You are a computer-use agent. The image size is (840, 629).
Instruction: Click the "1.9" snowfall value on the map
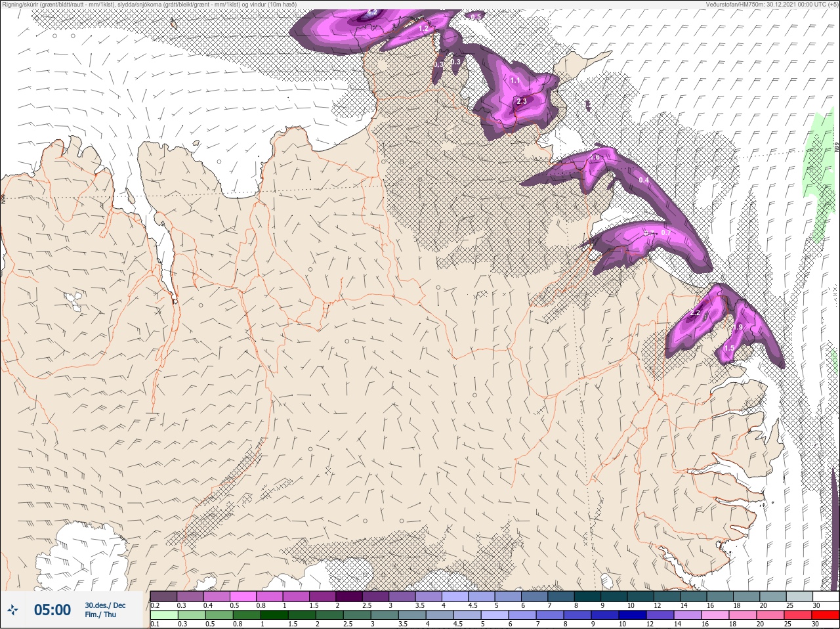pyautogui.click(x=738, y=327)
